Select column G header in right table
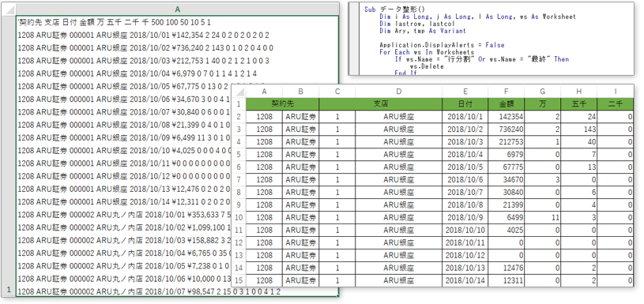This screenshot has height=304, width=644. [x=543, y=92]
